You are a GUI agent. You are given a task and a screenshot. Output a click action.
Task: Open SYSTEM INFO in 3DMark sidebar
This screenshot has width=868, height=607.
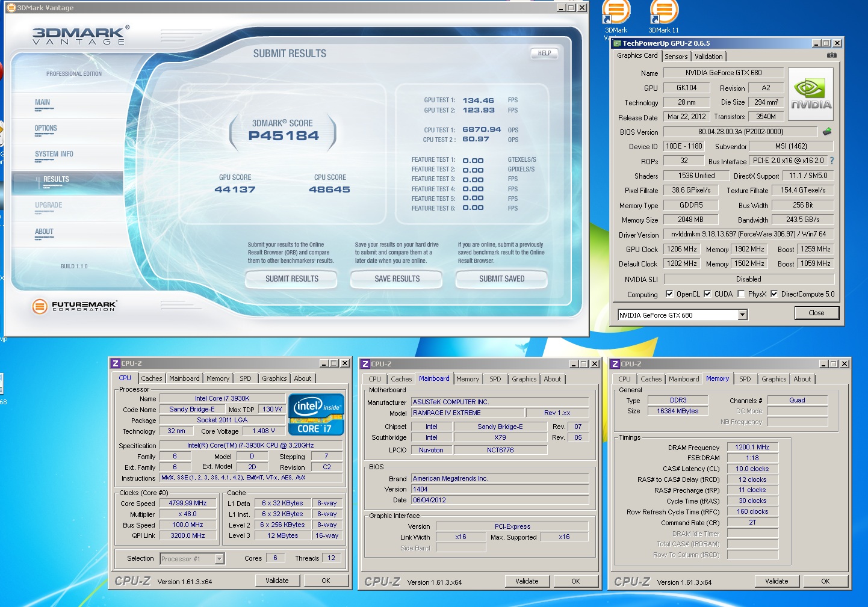(x=54, y=154)
